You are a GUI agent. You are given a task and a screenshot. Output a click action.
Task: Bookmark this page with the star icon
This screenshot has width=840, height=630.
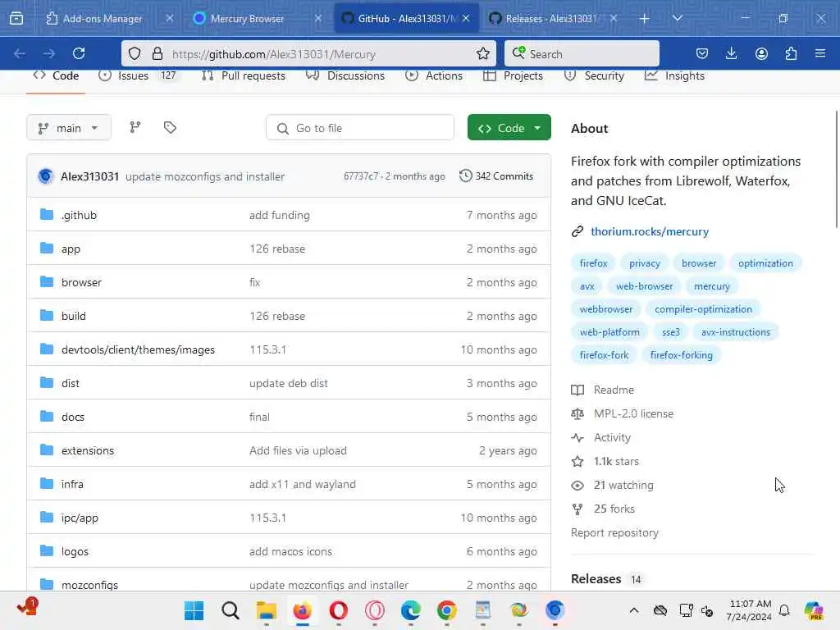tap(482, 53)
